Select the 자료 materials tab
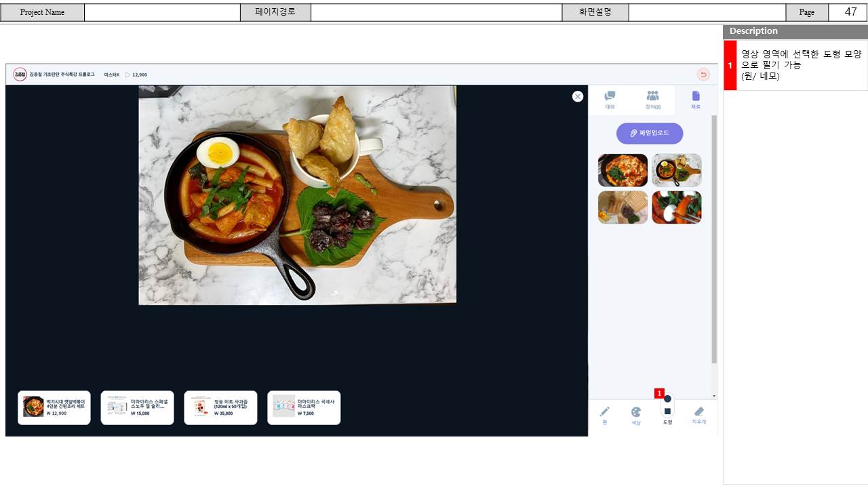Screen dimensions: 868x488 coord(696,100)
